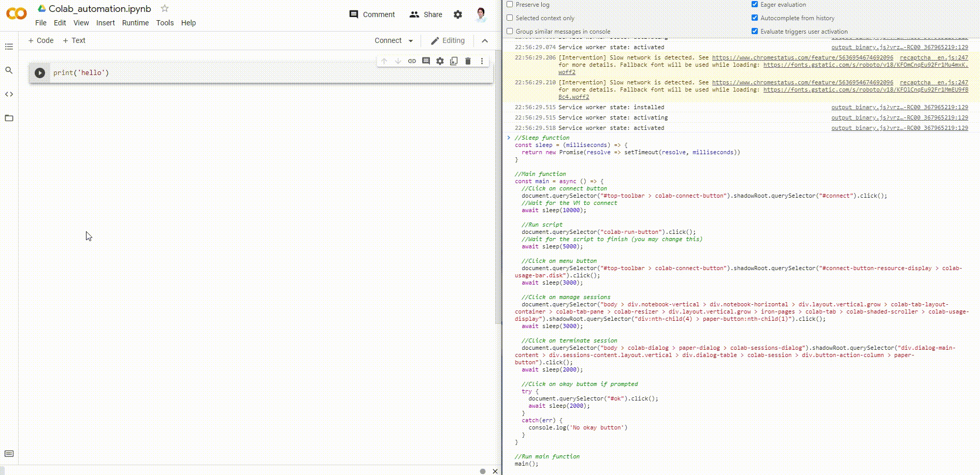
Task: Delete the cell using trash icon
Action: tap(468, 61)
